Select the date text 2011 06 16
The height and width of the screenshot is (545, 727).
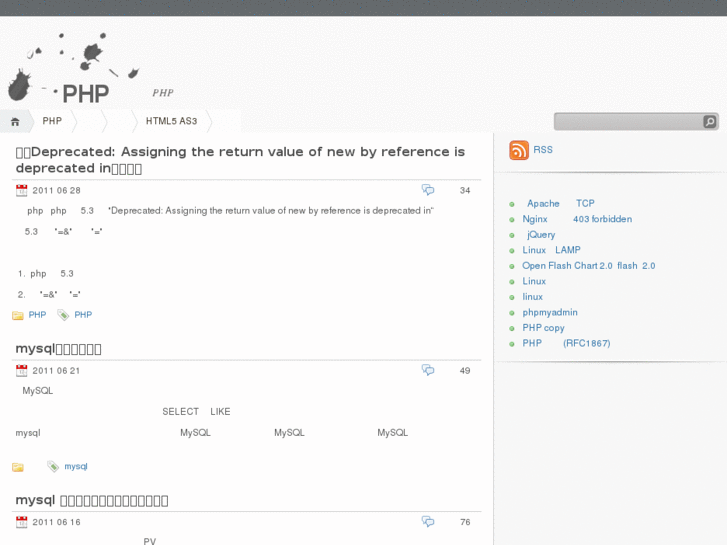click(57, 522)
